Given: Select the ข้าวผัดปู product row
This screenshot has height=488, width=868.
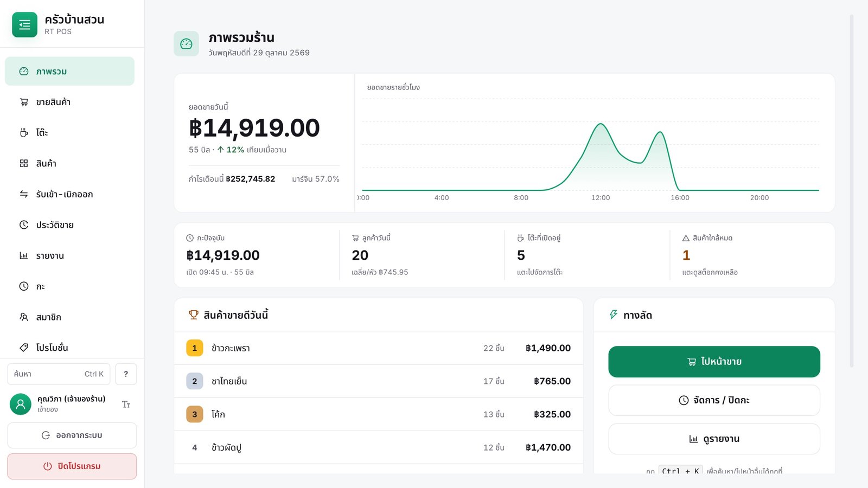Looking at the screenshot, I should coord(379,447).
